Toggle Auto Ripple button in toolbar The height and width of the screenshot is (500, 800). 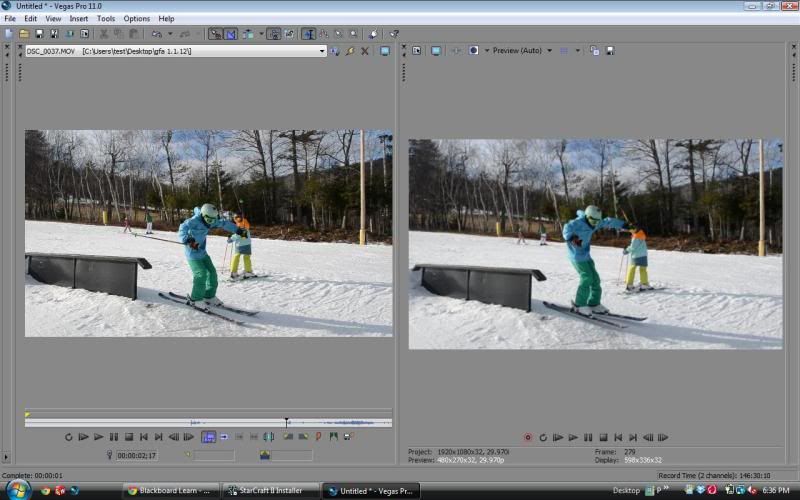click(x=247, y=33)
